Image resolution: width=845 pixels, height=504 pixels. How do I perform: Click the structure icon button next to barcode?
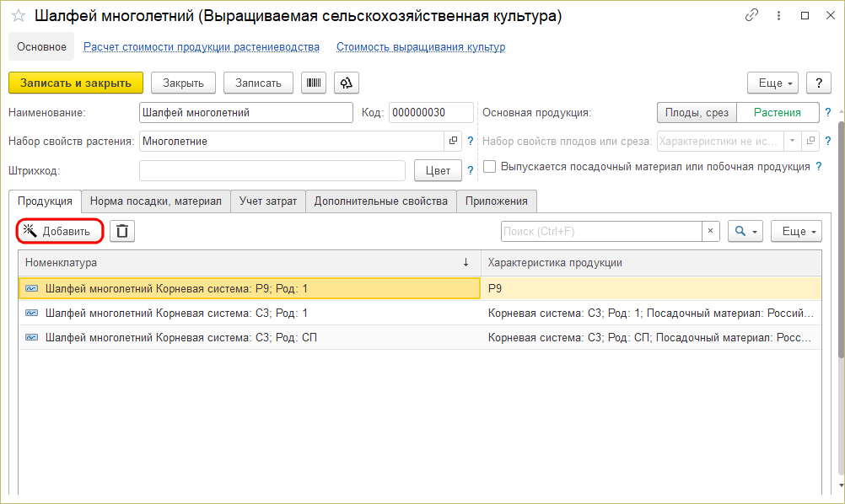pos(347,83)
